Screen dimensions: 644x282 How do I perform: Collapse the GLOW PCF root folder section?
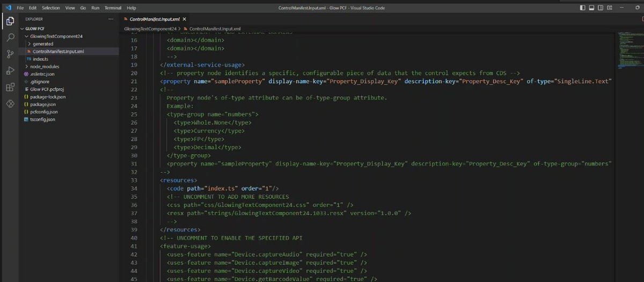(x=22, y=28)
